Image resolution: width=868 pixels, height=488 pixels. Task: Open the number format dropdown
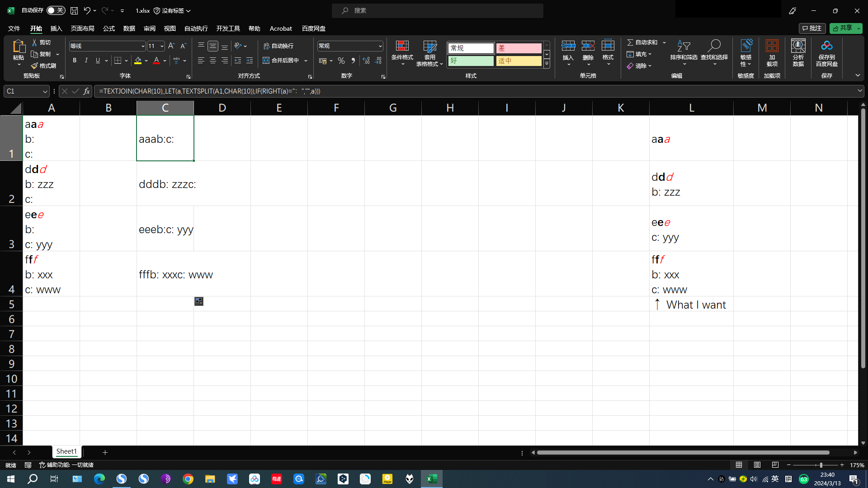pyautogui.click(x=380, y=46)
